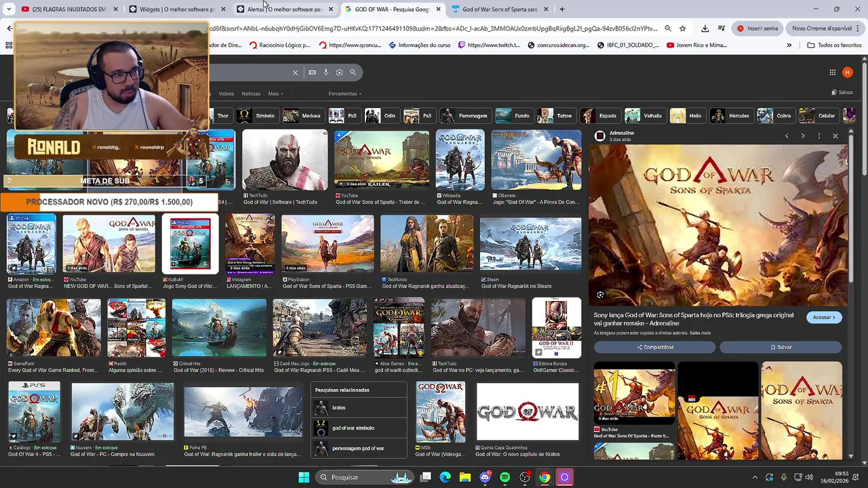Image resolution: width=868 pixels, height=488 pixels.
Task: Go to previous image in preview panel
Action: point(787,136)
